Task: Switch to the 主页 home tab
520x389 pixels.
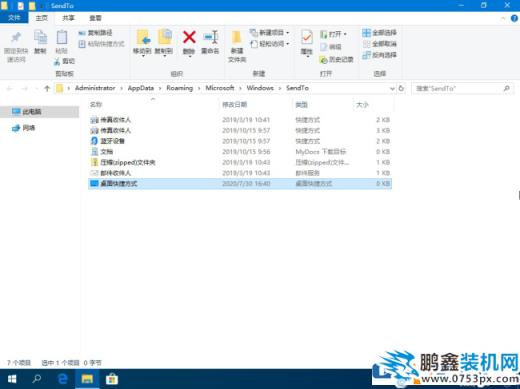Action: 42,18
